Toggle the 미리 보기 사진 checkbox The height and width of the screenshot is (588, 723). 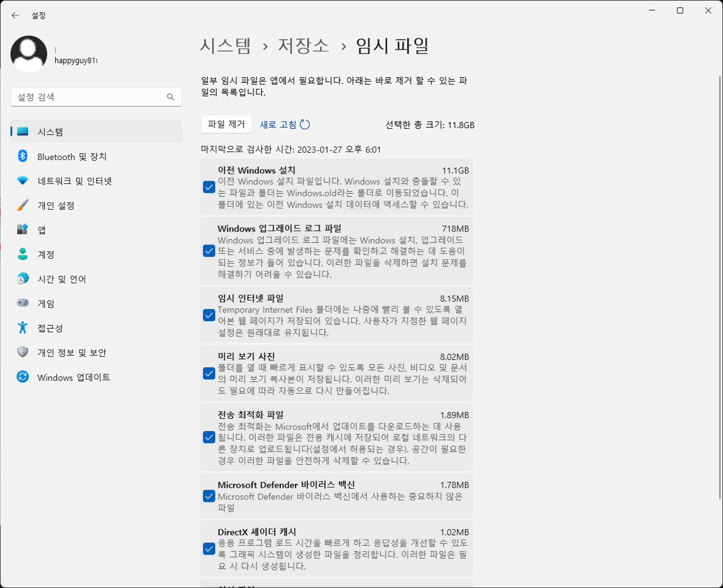coord(209,373)
